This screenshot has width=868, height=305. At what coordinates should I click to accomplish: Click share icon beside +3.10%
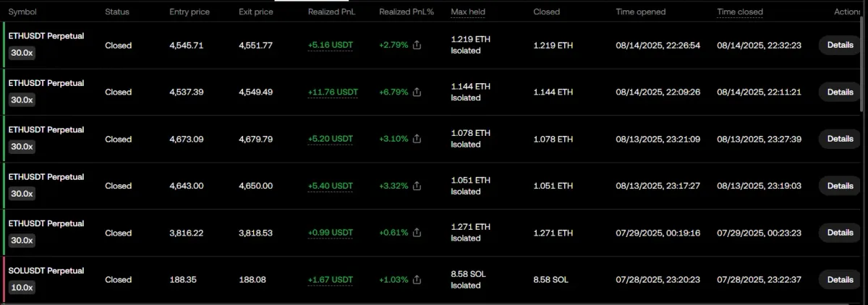point(417,139)
